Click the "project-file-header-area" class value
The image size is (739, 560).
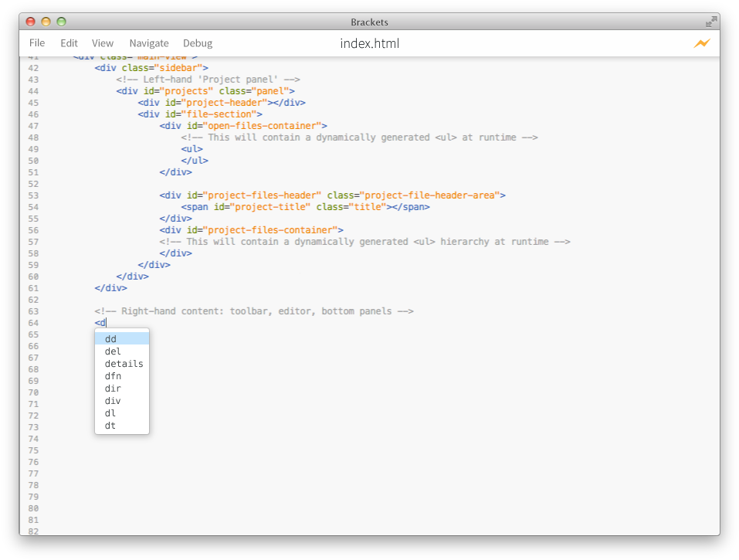[x=429, y=195]
